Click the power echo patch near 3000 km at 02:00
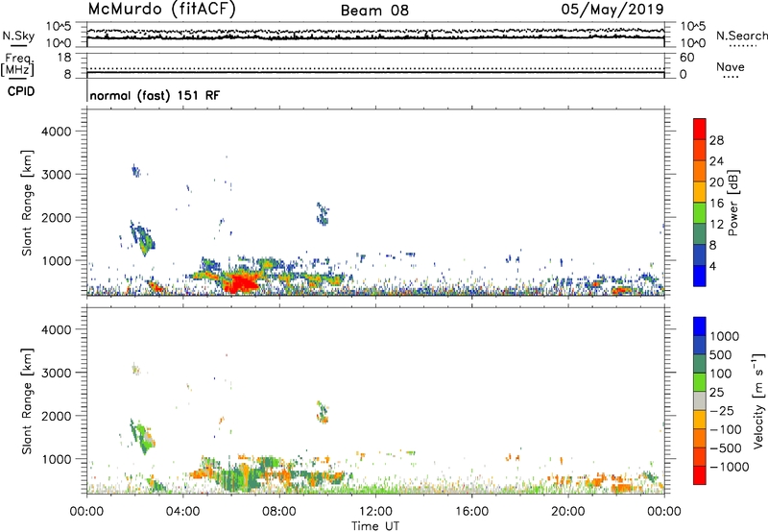768x532 pixels. point(136,171)
